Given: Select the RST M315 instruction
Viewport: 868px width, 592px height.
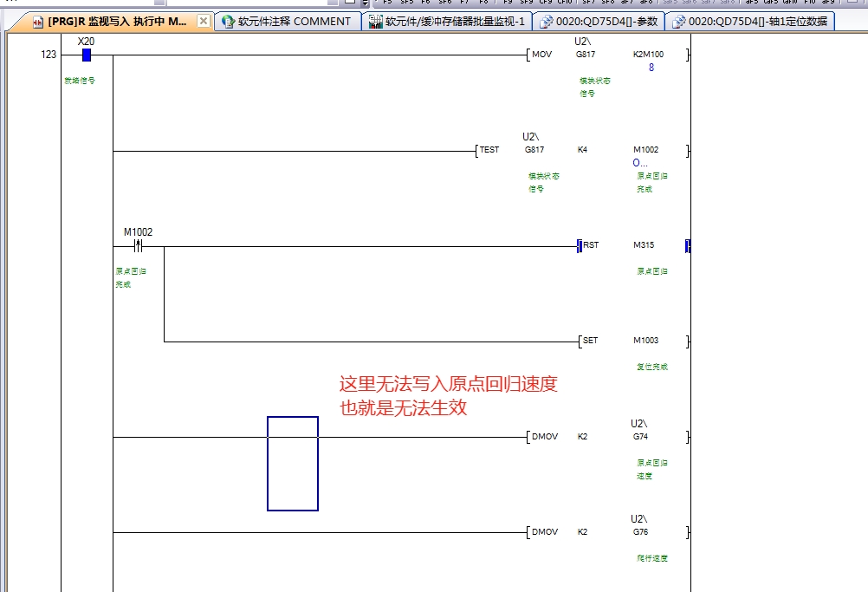Looking at the screenshot, I should [x=590, y=245].
